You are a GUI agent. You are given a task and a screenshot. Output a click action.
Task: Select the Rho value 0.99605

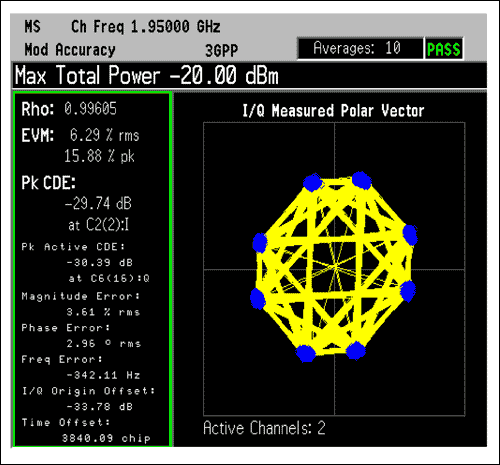[90, 109]
